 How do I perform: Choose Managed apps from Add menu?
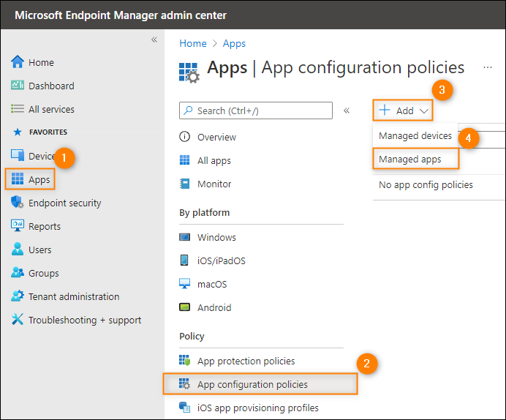pos(415,159)
